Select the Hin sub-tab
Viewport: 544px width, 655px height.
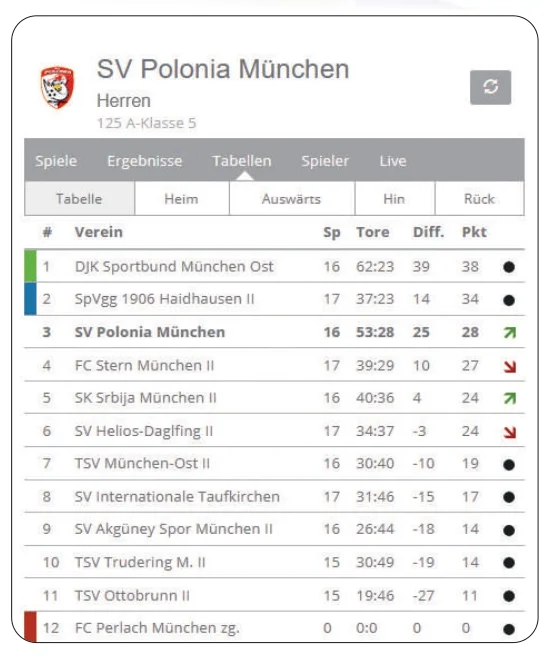click(x=394, y=199)
